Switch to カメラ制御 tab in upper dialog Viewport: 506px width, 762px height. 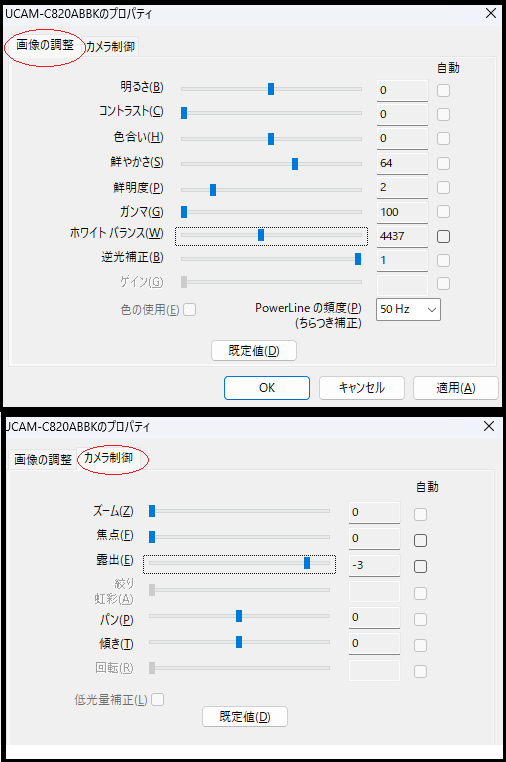click(x=111, y=47)
